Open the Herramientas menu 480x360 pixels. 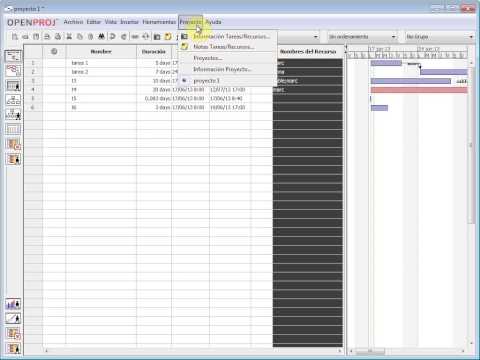pyautogui.click(x=159, y=22)
